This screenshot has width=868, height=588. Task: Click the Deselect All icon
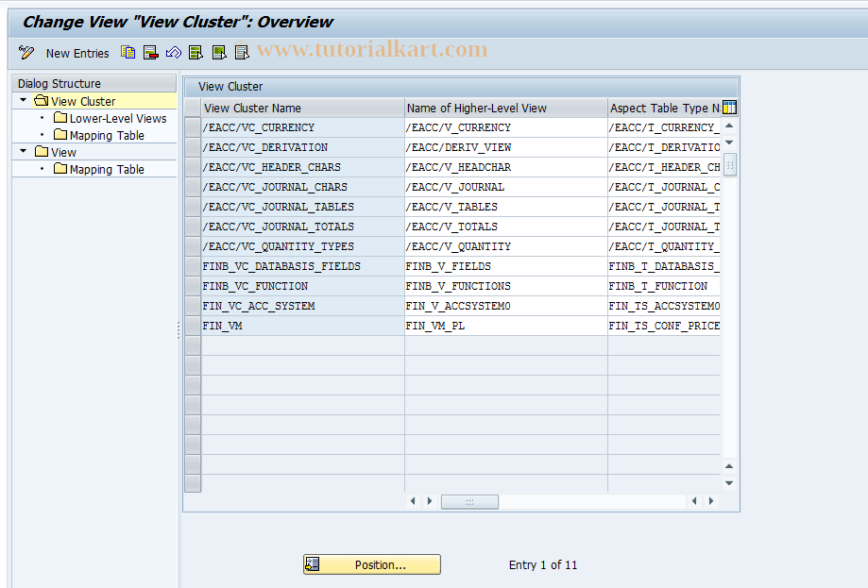[x=241, y=53]
